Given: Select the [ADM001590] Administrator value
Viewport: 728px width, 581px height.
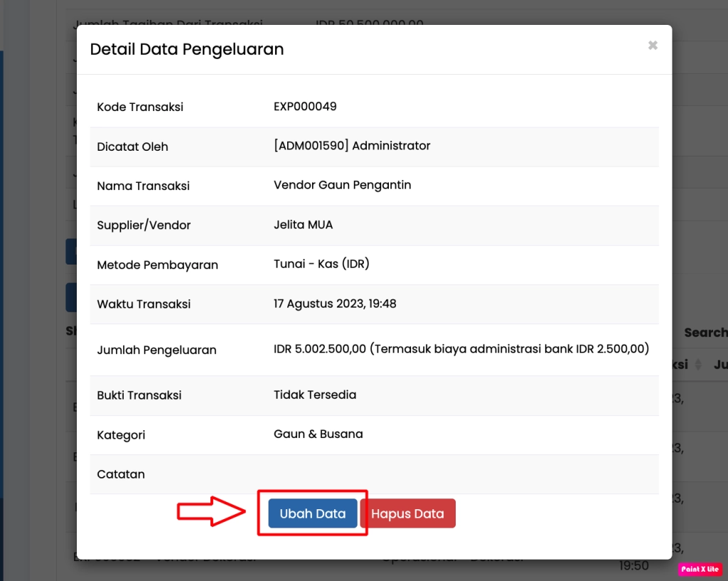Looking at the screenshot, I should point(352,146).
